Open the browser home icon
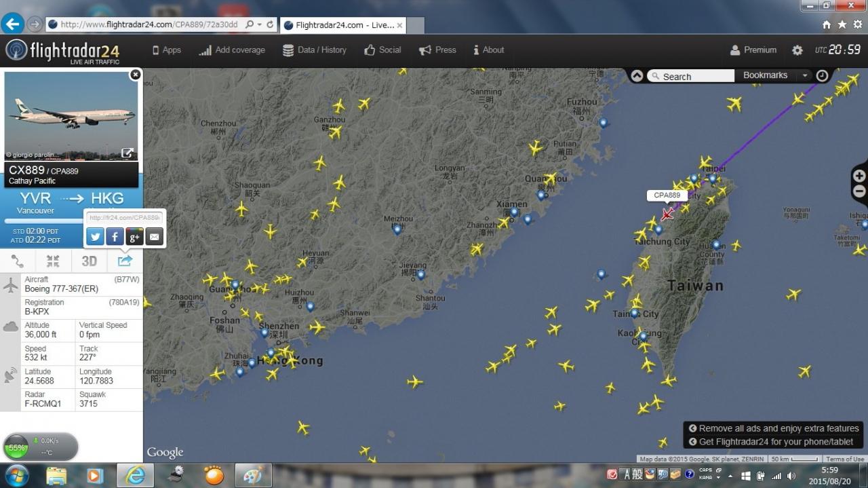The width and height of the screenshot is (868, 488). click(x=826, y=24)
